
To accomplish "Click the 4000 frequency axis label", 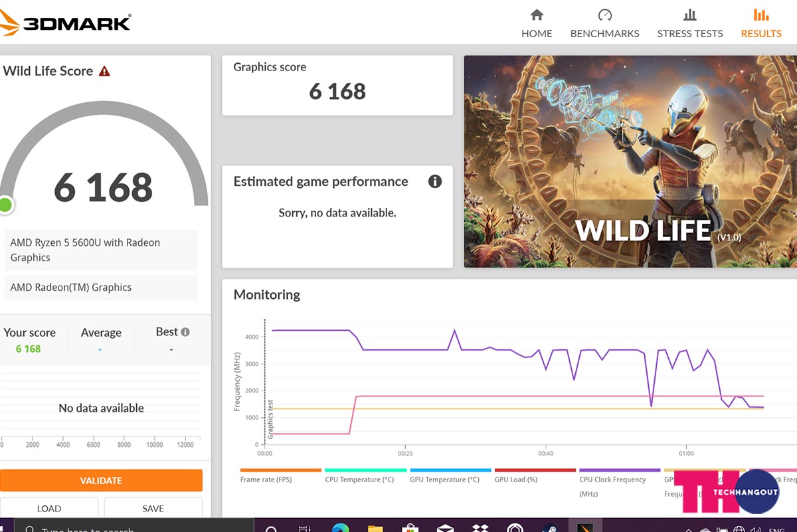I will point(252,337).
